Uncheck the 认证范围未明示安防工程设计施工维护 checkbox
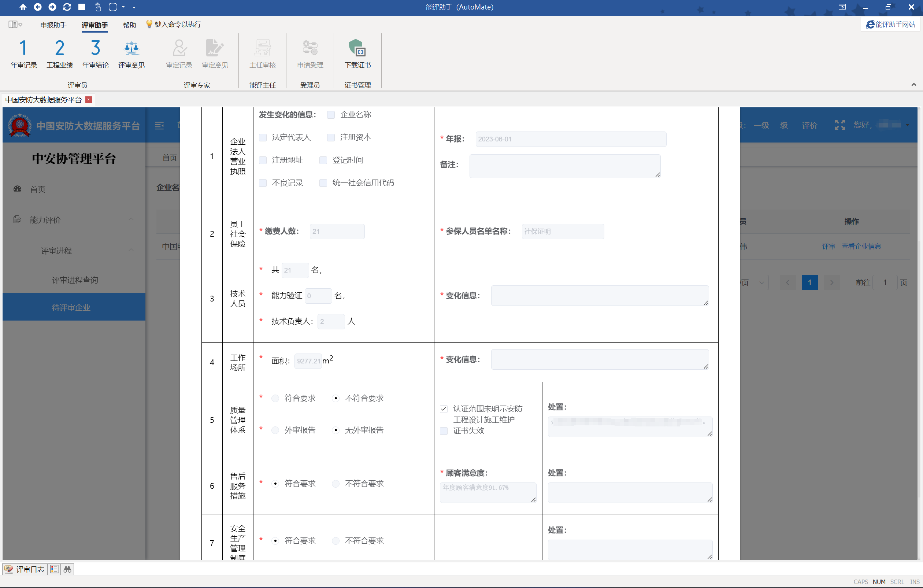This screenshot has height=588, width=923. point(444,409)
